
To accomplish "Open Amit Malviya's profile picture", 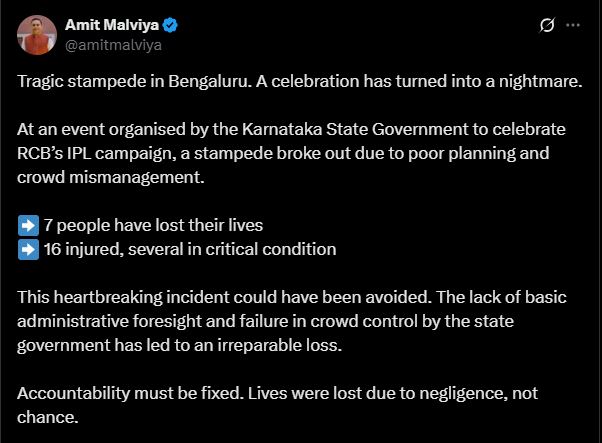I will tap(37, 34).
